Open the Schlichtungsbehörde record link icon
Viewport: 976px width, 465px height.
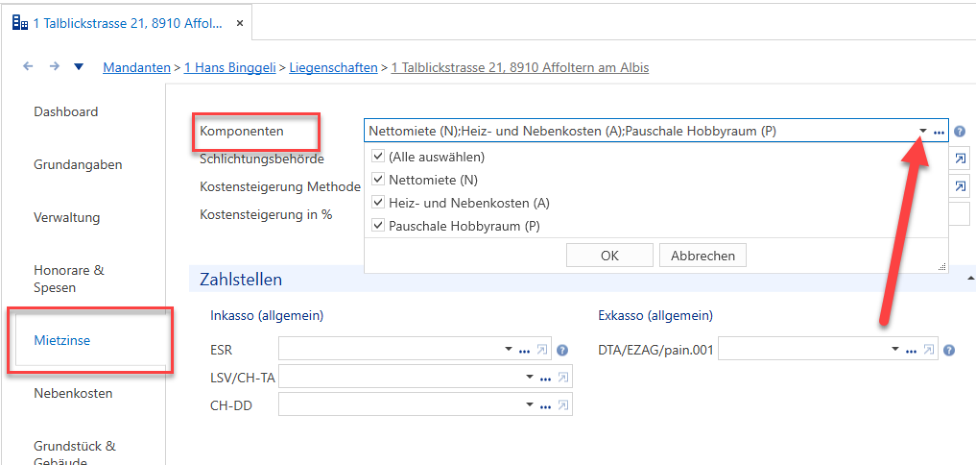point(960,159)
